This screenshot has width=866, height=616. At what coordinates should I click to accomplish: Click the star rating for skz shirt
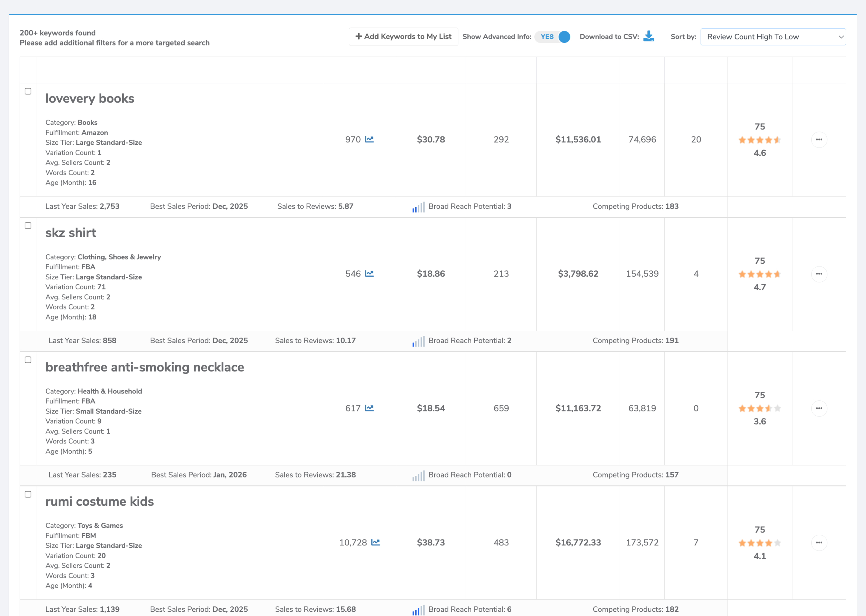[760, 274]
